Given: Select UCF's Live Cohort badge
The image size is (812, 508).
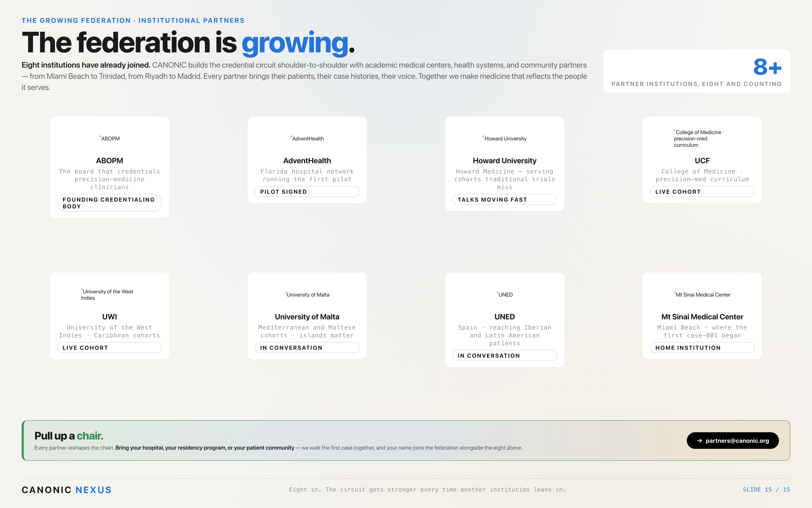Looking at the screenshot, I should [x=702, y=191].
